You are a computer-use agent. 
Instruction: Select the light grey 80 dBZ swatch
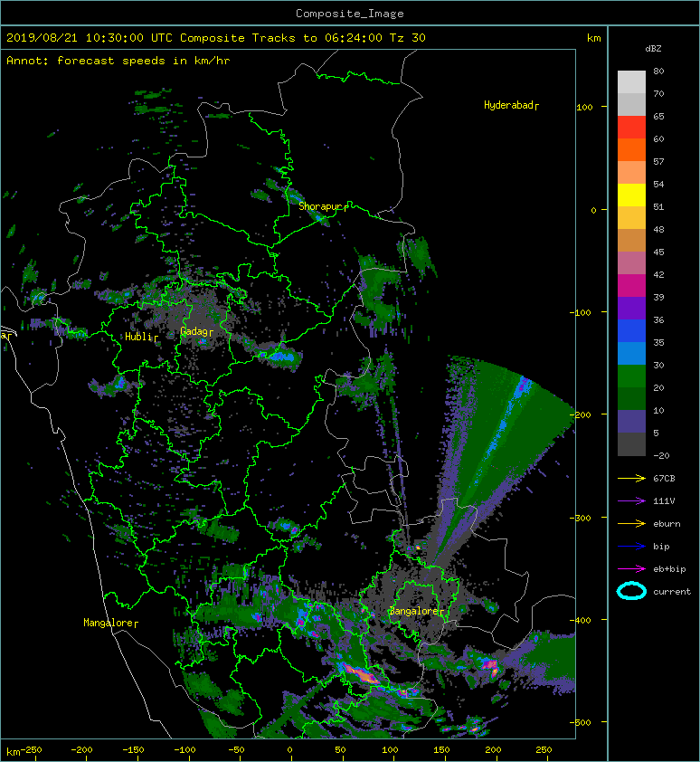(631, 82)
